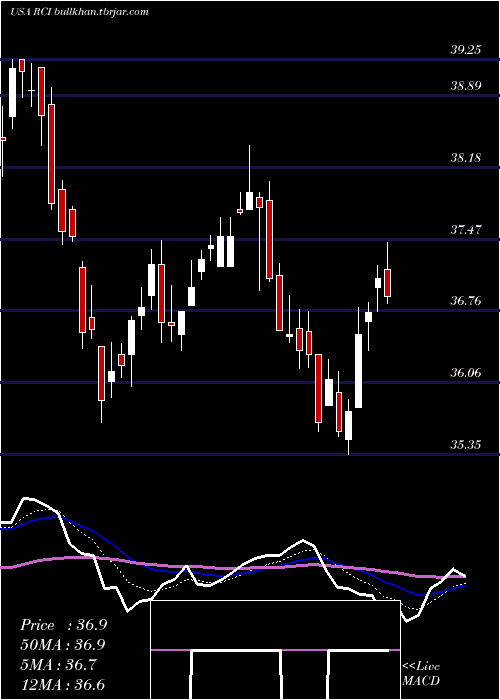
Task: Click the tall white candle rising from 35.8
Action: click(358, 371)
